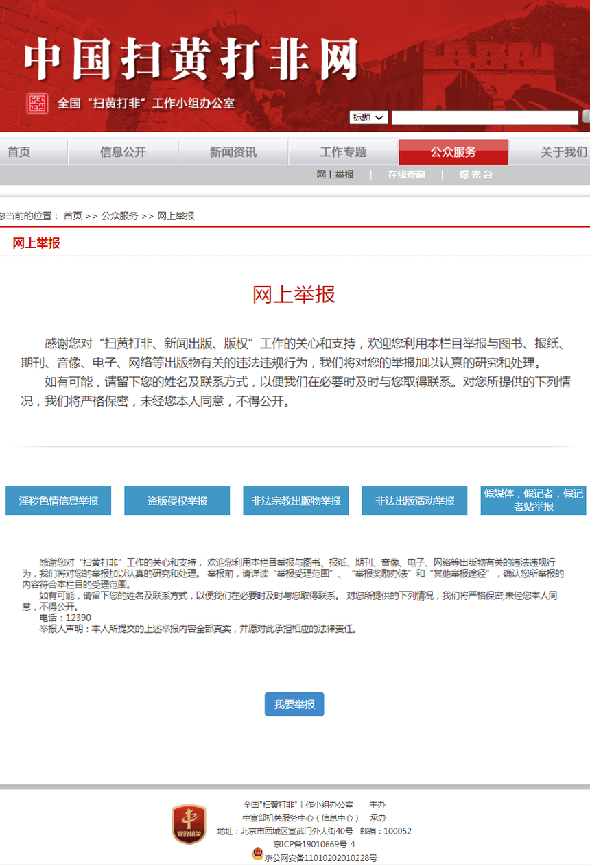Go to the 首页 main navigation tab
Image resolution: width=590 pixels, height=868 pixels.
point(19,152)
